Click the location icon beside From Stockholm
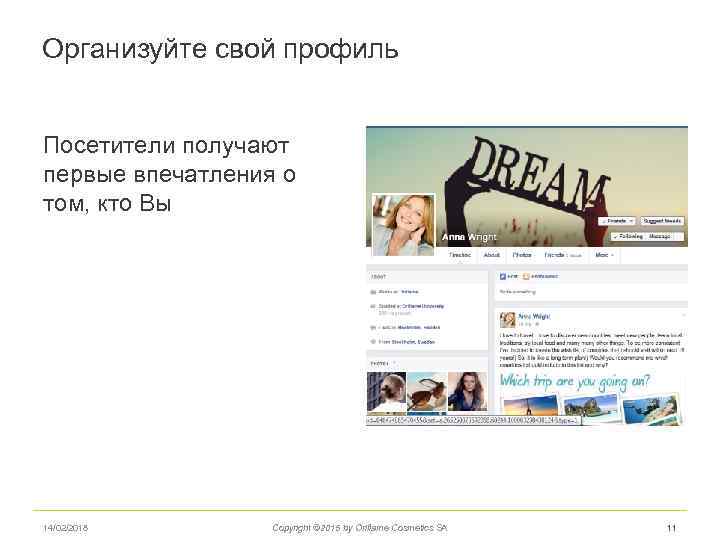The image size is (720, 540). (373, 342)
